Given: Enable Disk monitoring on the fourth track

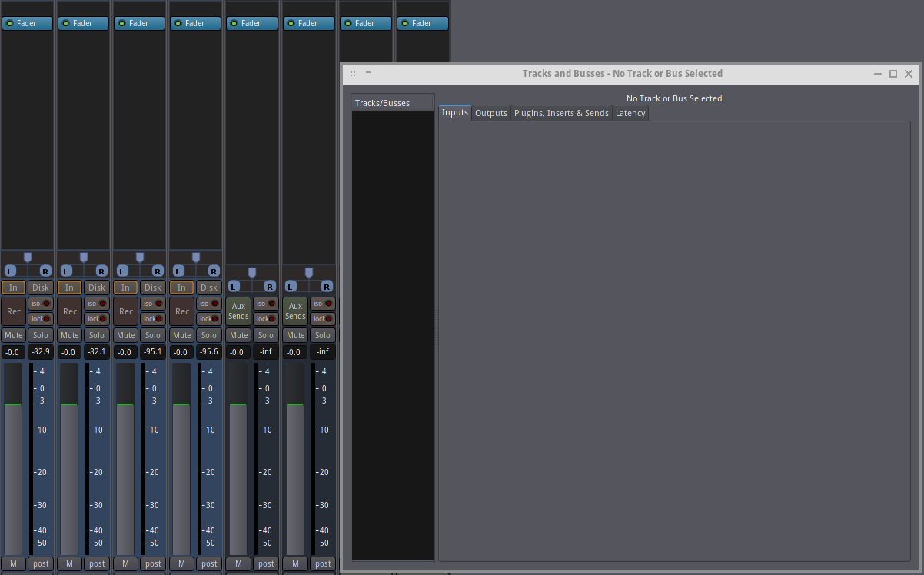Looking at the screenshot, I should pyautogui.click(x=209, y=287).
